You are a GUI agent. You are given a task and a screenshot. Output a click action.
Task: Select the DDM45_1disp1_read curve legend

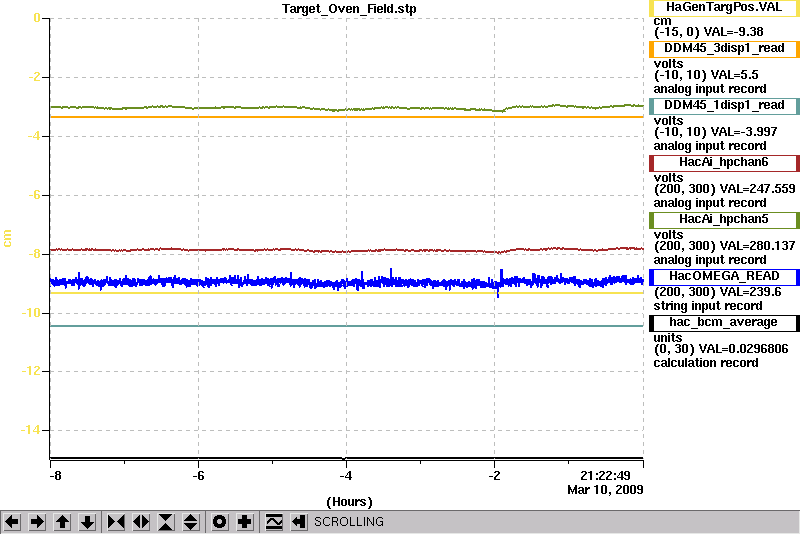coord(724,106)
